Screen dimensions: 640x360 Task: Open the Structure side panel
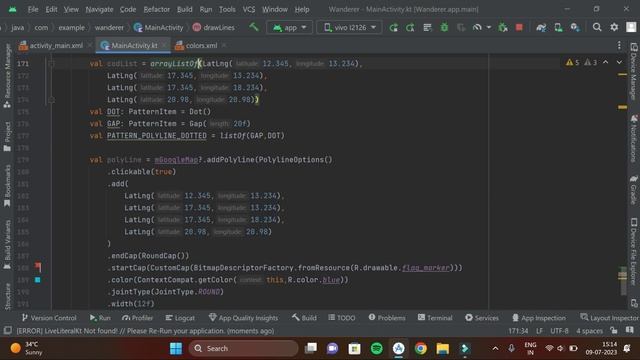click(7, 296)
